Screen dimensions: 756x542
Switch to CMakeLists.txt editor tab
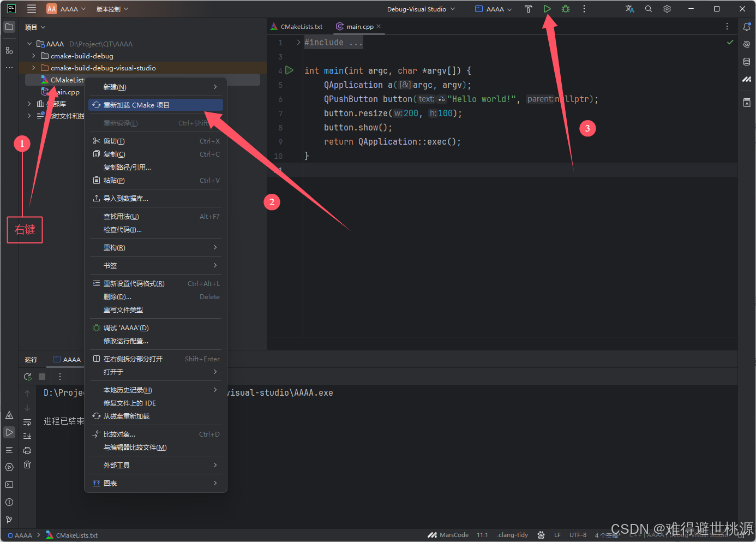(297, 26)
